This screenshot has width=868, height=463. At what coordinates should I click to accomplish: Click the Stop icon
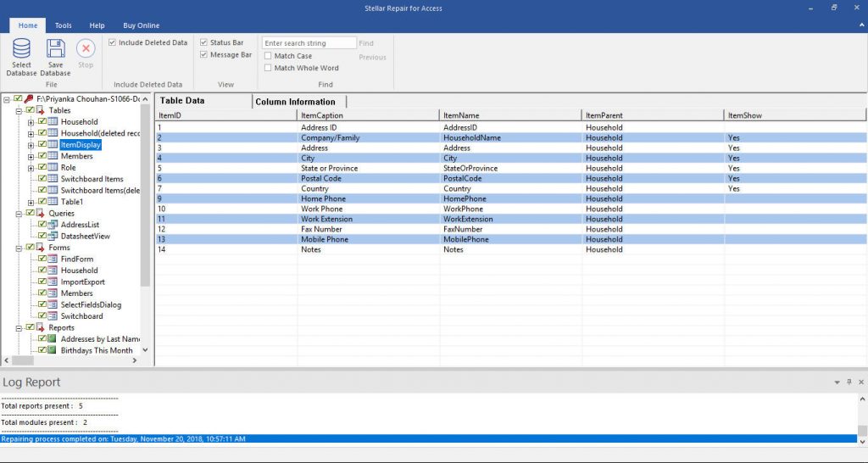86,48
